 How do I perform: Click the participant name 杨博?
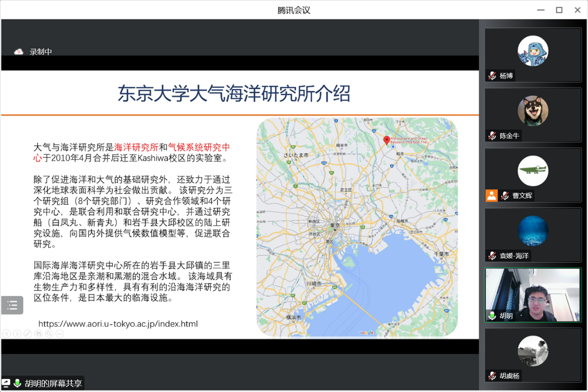(506, 76)
